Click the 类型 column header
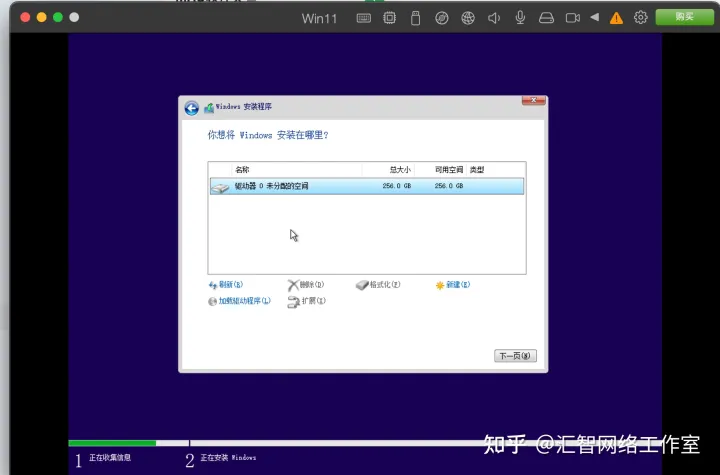Image resolution: width=720 pixels, height=475 pixels. (477, 170)
